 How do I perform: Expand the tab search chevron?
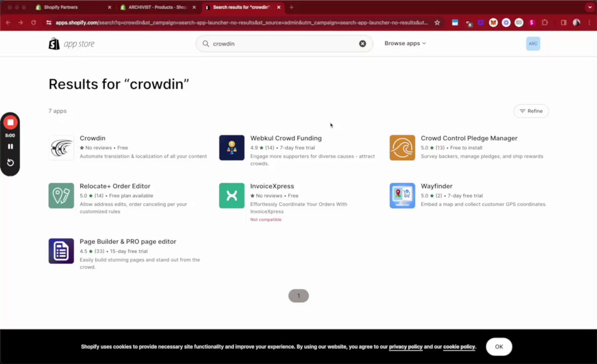[x=590, y=7]
